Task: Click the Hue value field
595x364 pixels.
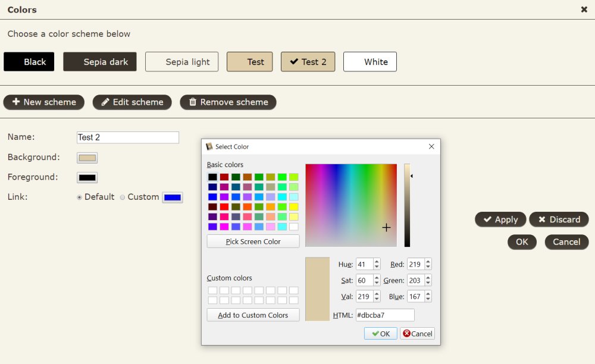Action: [x=364, y=264]
